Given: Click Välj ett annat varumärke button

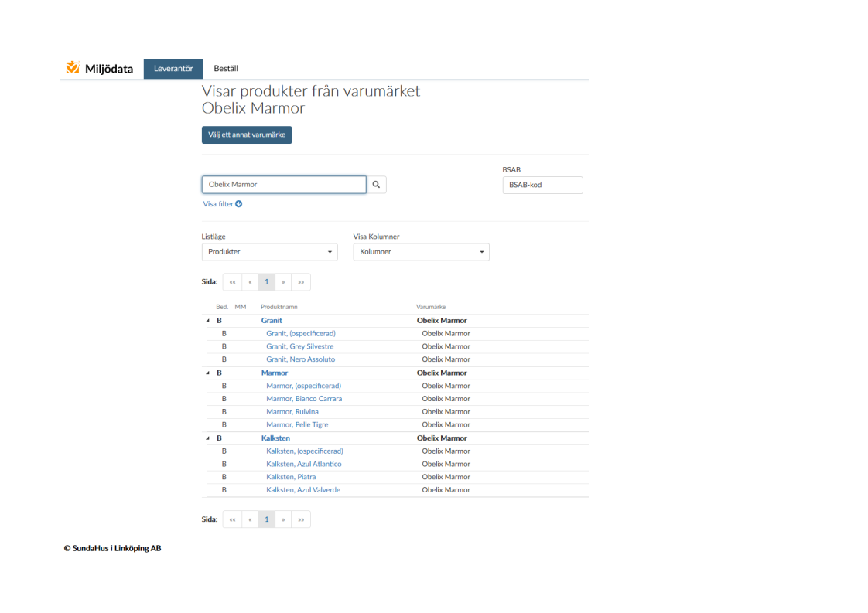Looking at the screenshot, I should 247,135.
